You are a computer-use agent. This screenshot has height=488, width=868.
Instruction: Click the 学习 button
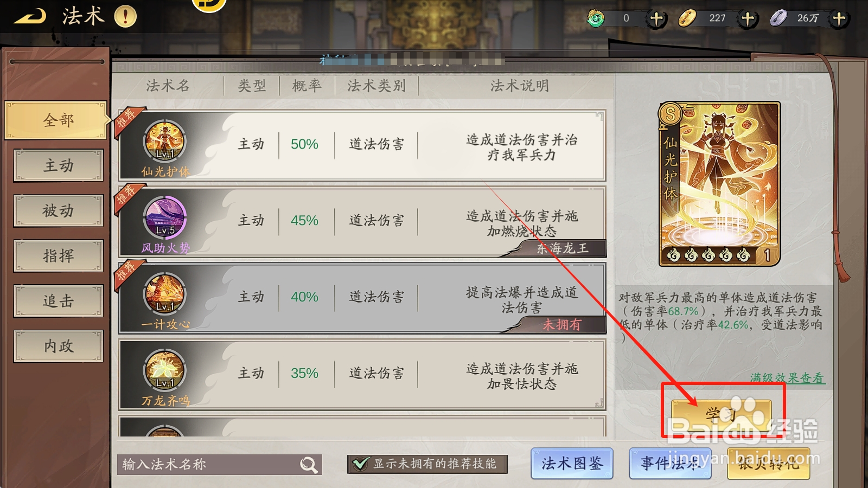[x=722, y=415]
